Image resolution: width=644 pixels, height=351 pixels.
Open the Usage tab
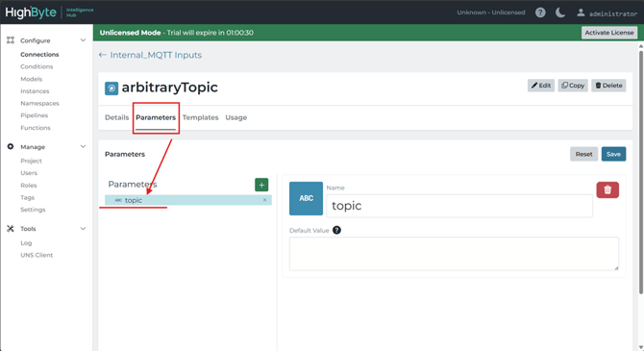(x=236, y=117)
